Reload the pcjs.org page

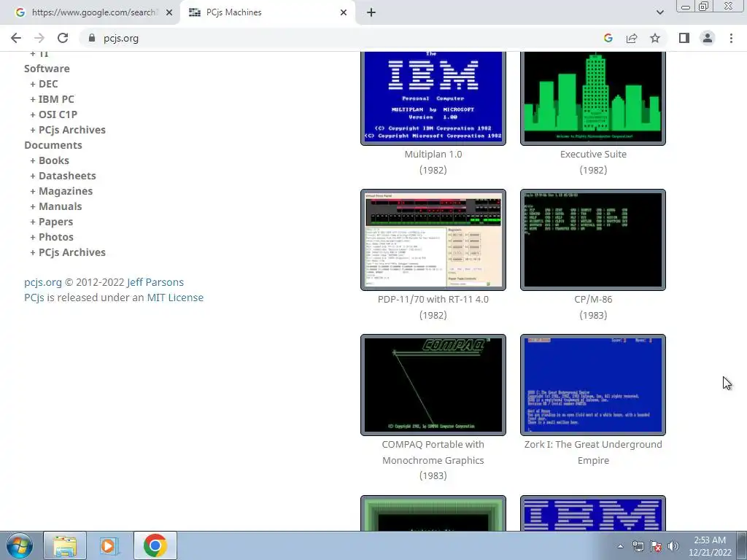pyautogui.click(x=63, y=38)
